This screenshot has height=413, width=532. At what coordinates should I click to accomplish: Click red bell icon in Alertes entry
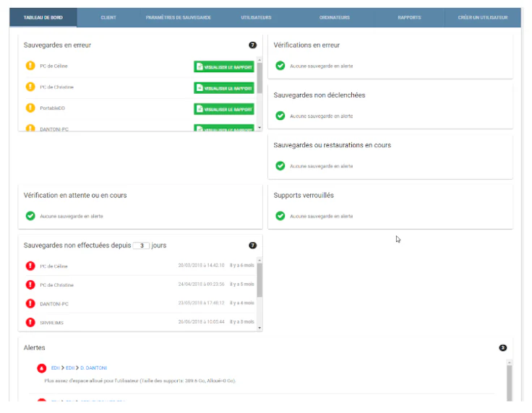point(42,368)
